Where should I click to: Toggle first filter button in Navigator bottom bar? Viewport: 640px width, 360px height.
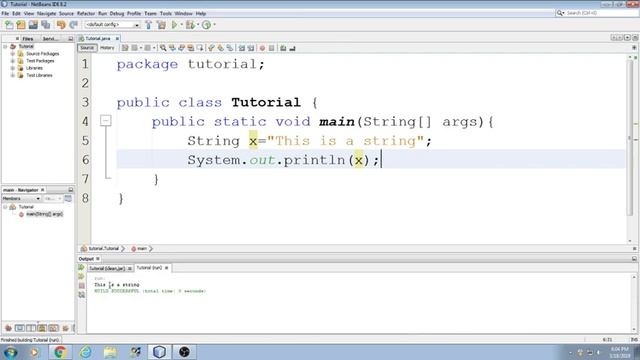point(8,328)
